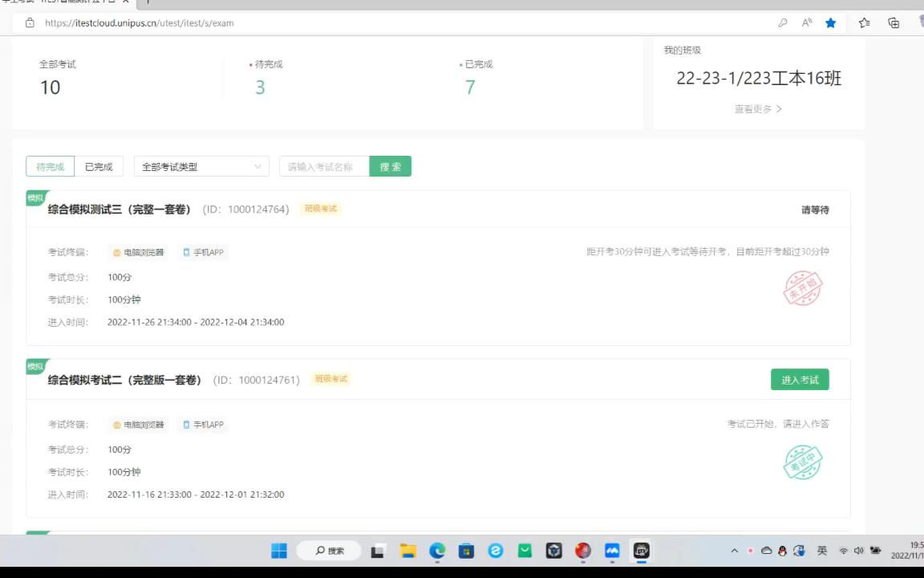Open browser favorites with the blue star icon
This screenshot has width=924, height=578.
pyautogui.click(x=830, y=23)
